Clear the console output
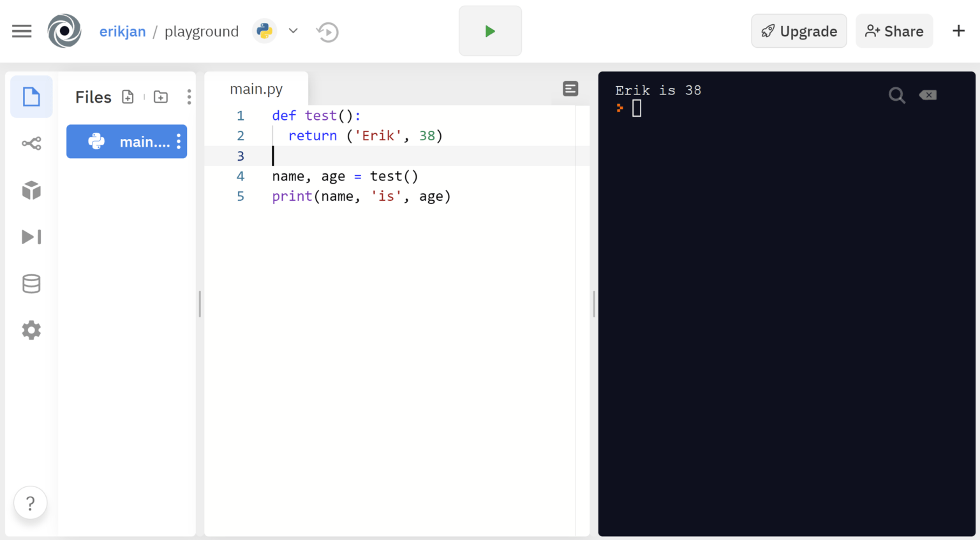 click(928, 94)
